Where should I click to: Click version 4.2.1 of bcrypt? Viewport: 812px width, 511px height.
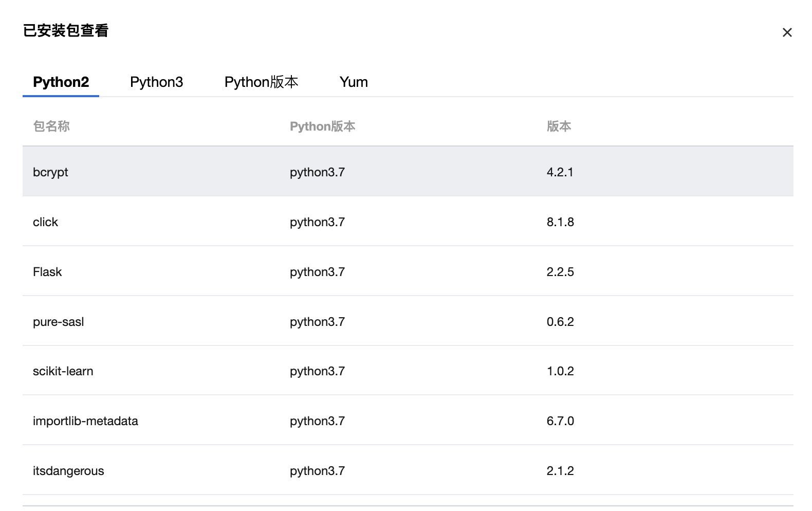pyautogui.click(x=560, y=172)
